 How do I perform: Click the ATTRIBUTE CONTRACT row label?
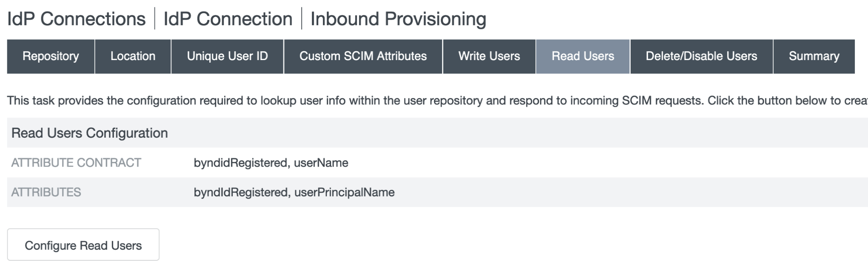(76, 163)
